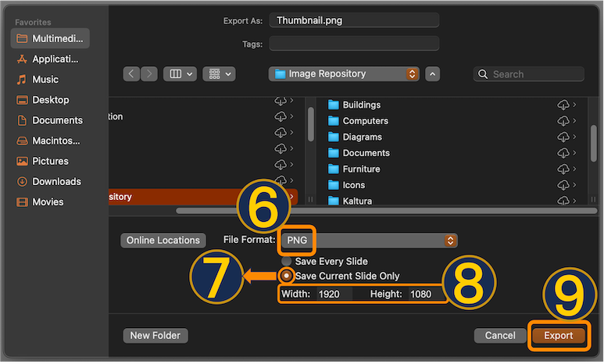Image resolution: width=604 pixels, height=364 pixels.
Task: Click the cloud download icon for Furniture
Action: [563, 169]
